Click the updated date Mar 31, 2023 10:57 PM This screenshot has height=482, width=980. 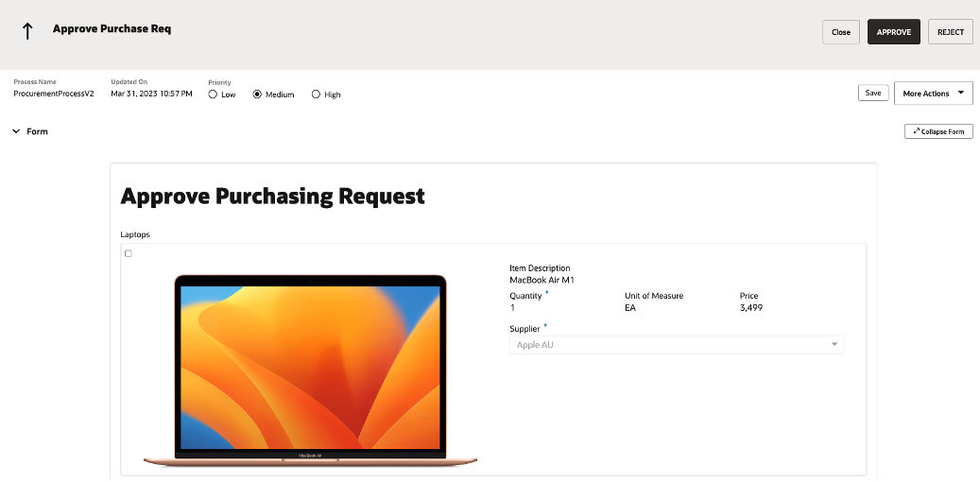(x=151, y=94)
